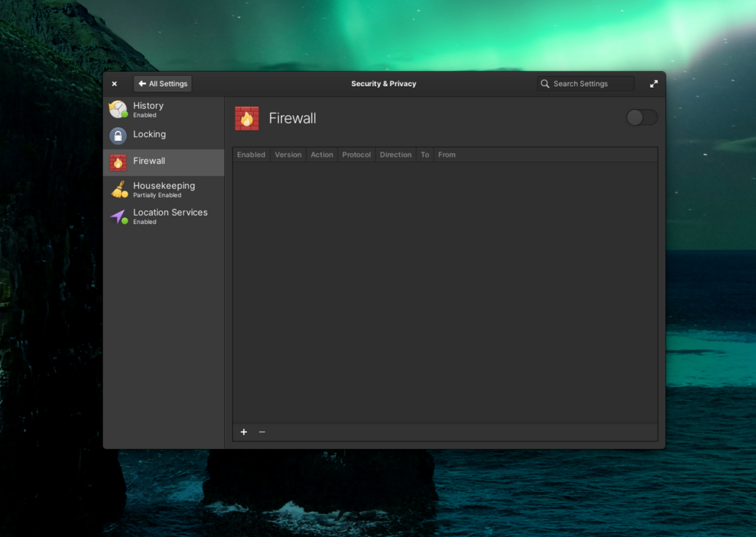Maximize window using the expand arrows icon
Viewport: 756px width, 537px height.
[x=653, y=84]
